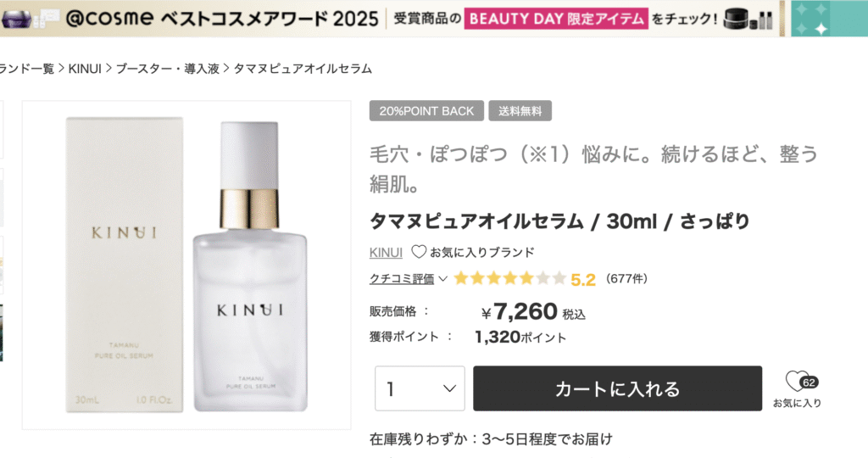
Task: Go to KINUI in the breadcrumb
Action: [85, 69]
